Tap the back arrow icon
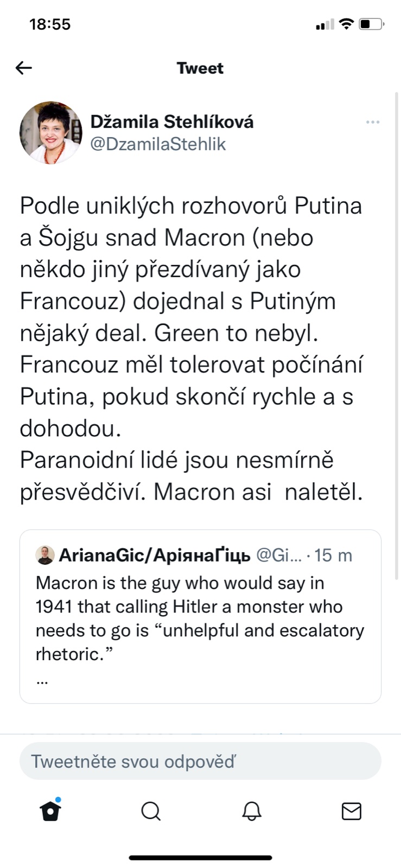Image resolution: width=401 pixels, height=868 pixels. (24, 68)
